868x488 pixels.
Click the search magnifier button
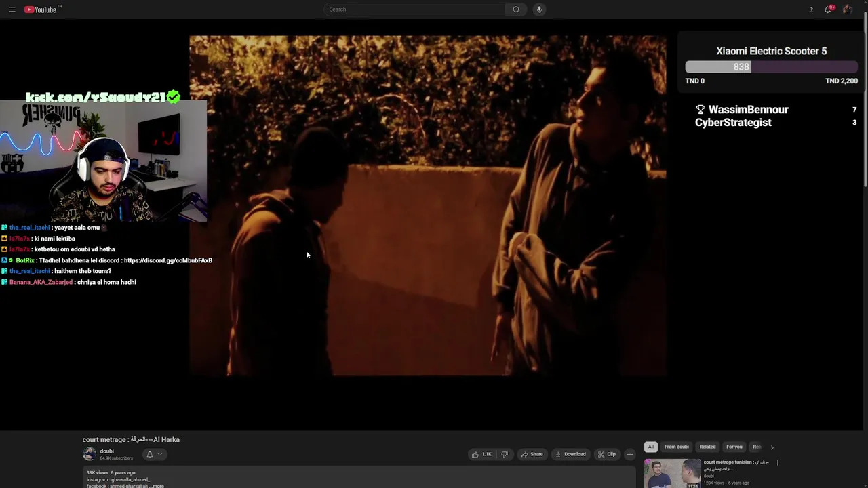pos(516,9)
